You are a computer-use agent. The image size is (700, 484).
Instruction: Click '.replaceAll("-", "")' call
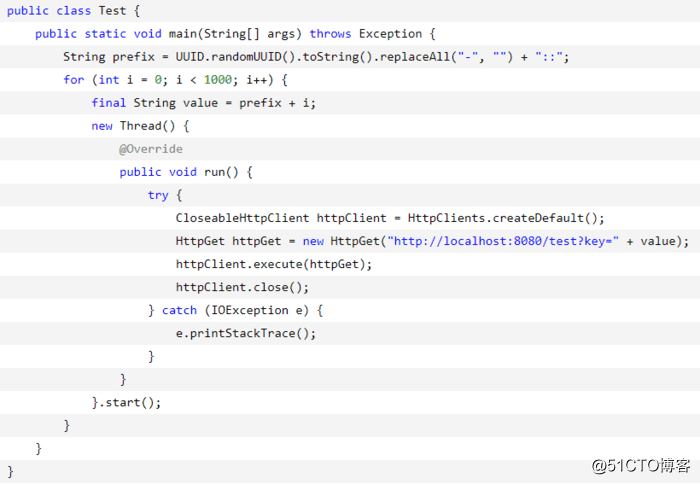pyautogui.click(x=443, y=57)
